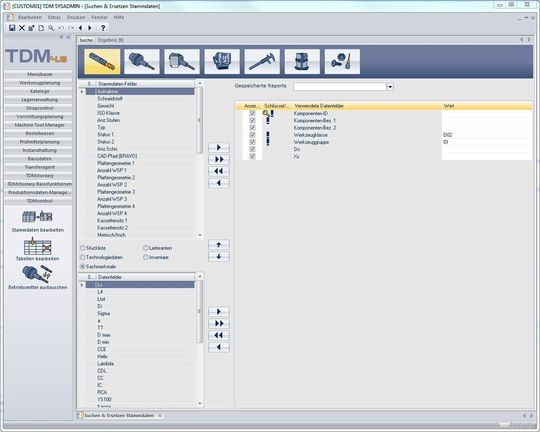Expand the TDMcontrol sidebar section
The height and width of the screenshot is (432, 540).
pyautogui.click(x=39, y=200)
